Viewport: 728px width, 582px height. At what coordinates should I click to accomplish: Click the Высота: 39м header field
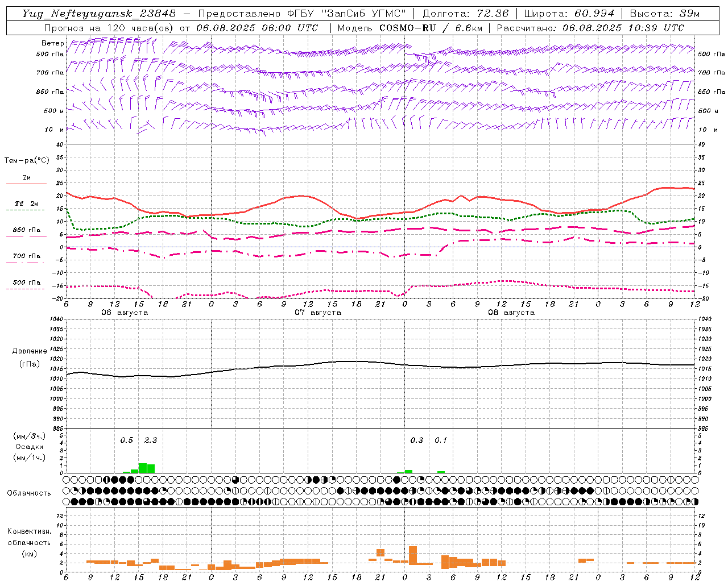tap(664, 14)
